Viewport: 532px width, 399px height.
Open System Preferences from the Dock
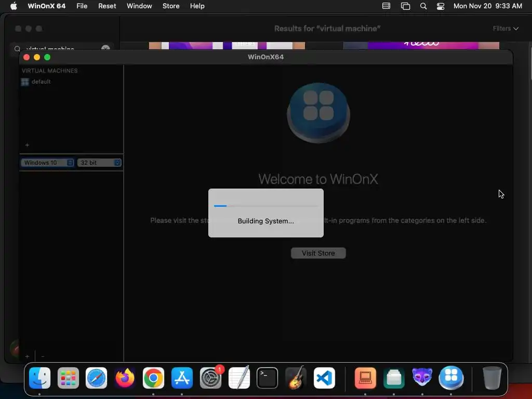pos(210,378)
